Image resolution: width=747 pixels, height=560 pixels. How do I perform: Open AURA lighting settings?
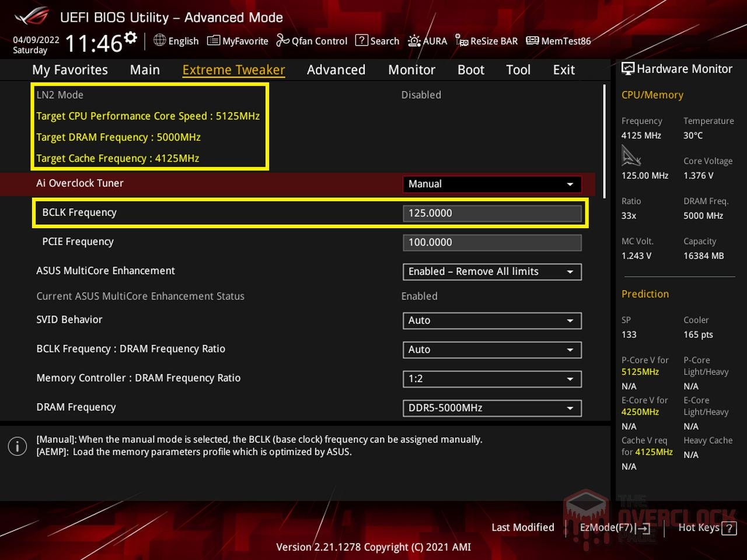(x=428, y=41)
